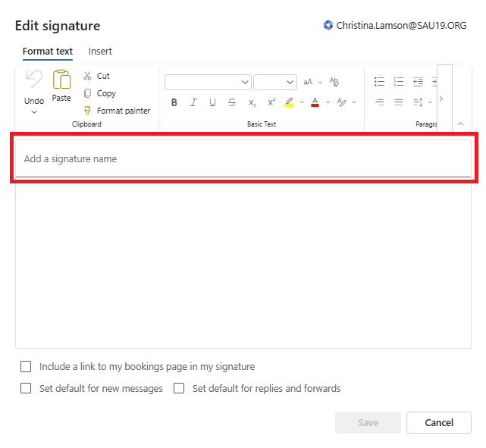Check Set default for new messages
This screenshot has width=486, height=448.
click(x=27, y=389)
